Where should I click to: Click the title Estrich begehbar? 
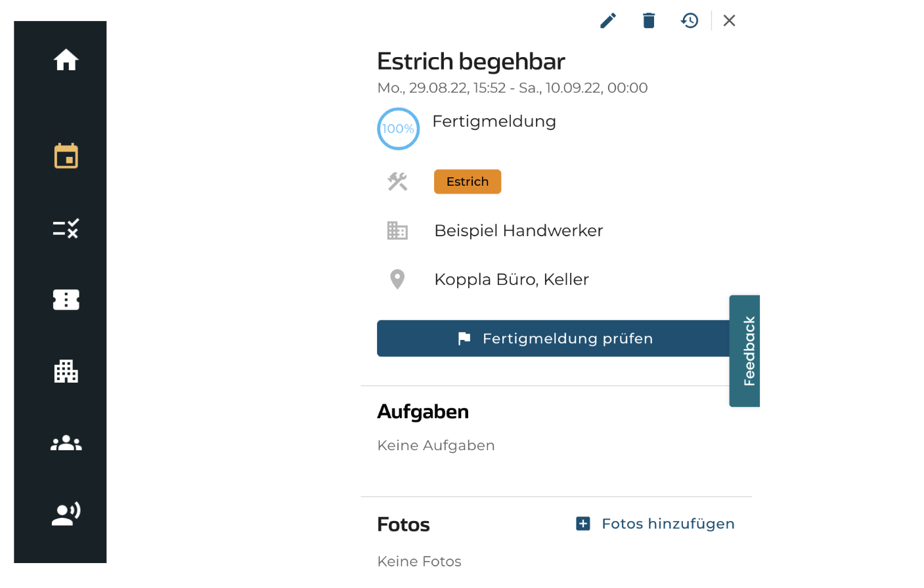click(x=471, y=61)
